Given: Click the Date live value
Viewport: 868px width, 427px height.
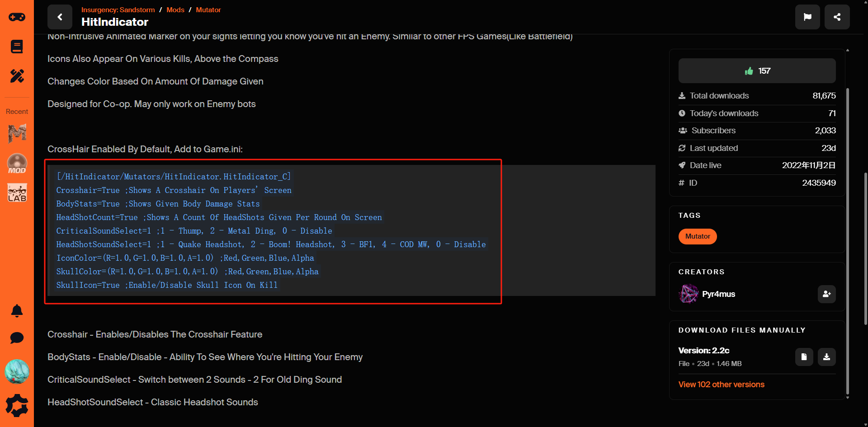Looking at the screenshot, I should pyautogui.click(x=809, y=165).
